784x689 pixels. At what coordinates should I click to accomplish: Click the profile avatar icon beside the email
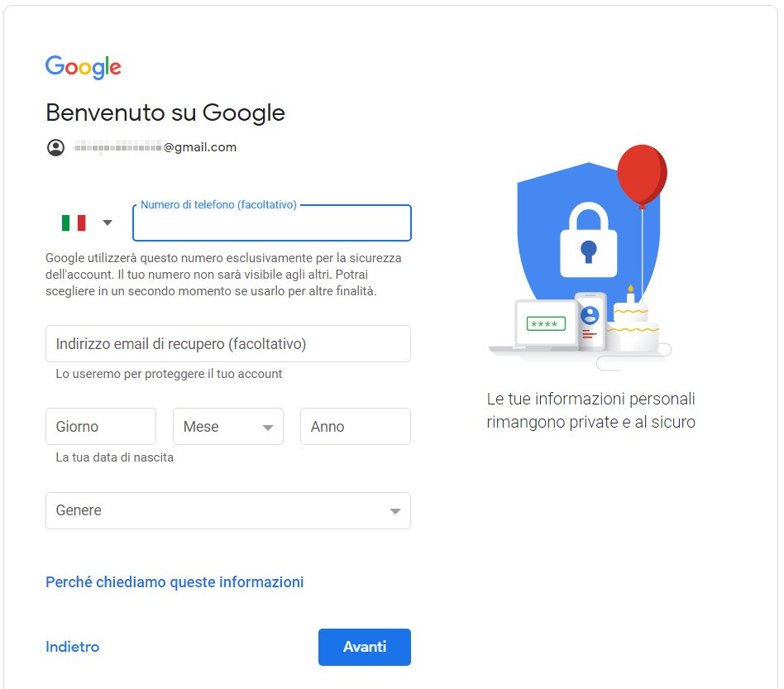pyautogui.click(x=55, y=147)
